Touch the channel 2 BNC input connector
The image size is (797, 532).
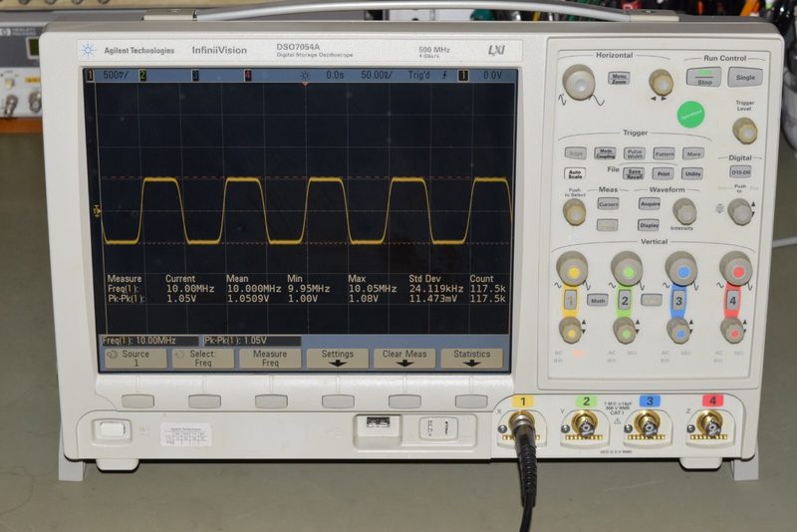pyautogui.click(x=585, y=423)
